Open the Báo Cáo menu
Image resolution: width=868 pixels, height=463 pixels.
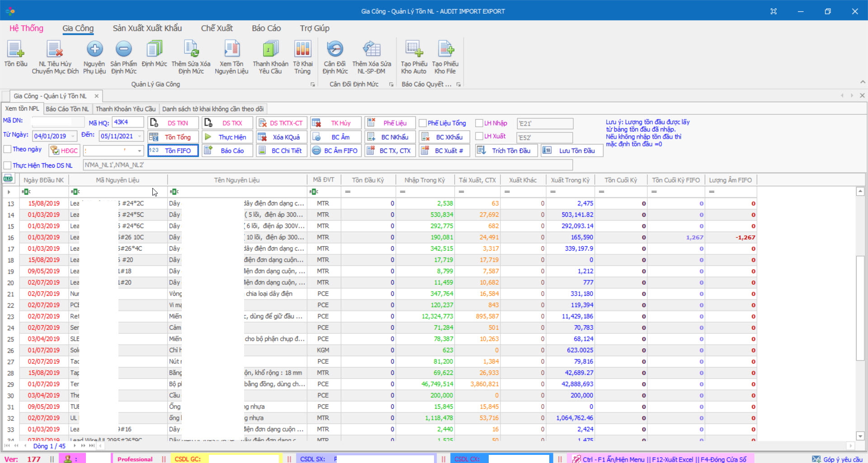[266, 28]
